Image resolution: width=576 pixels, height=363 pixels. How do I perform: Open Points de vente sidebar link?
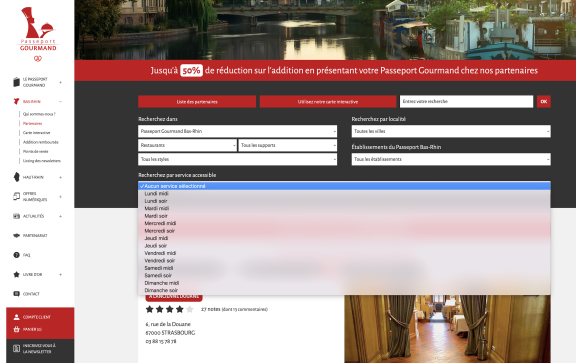[x=35, y=151]
